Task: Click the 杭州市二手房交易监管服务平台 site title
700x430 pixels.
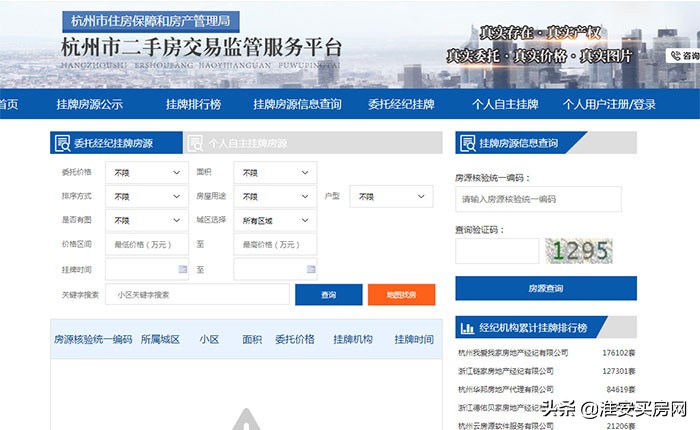Action: tap(201, 47)
